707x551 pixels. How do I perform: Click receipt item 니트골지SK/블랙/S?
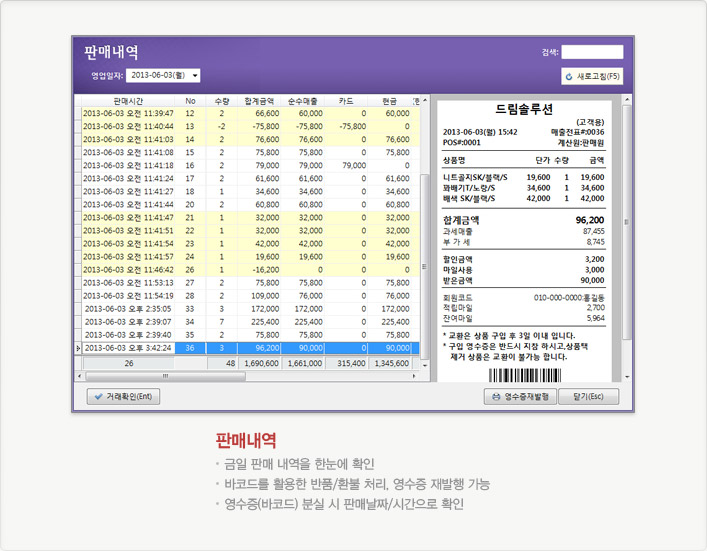[x=475, y=178]
